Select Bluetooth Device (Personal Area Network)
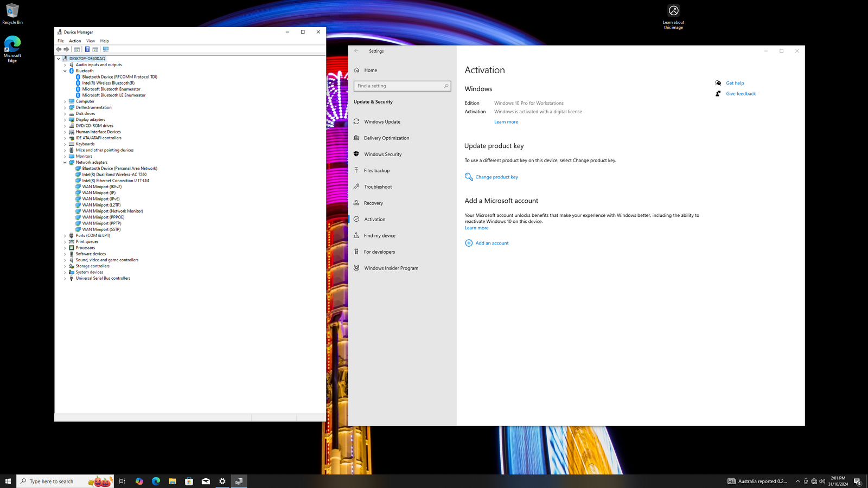This screenshot has width=868, height=488. tap(119, 169)
